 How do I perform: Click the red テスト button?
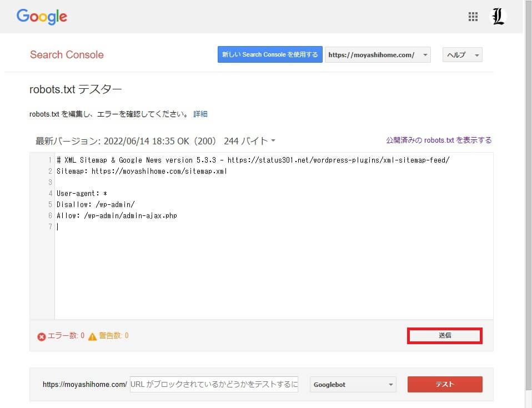(444, 385)
